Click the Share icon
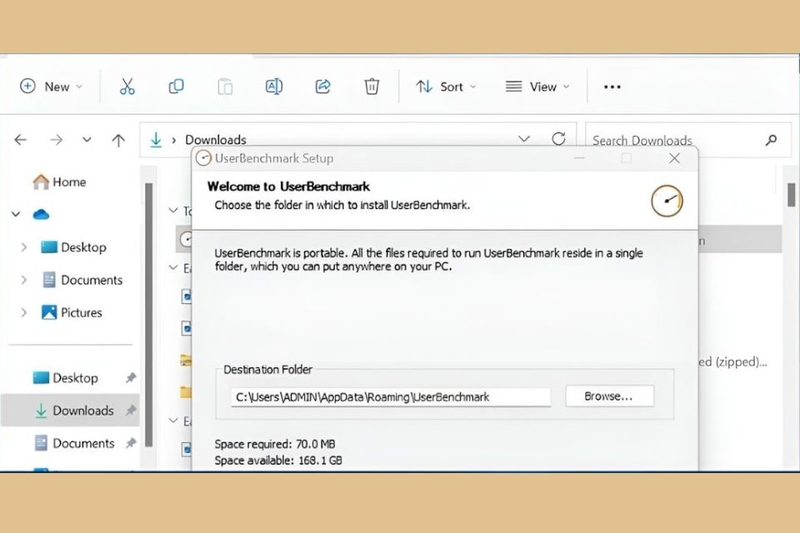 322,87
